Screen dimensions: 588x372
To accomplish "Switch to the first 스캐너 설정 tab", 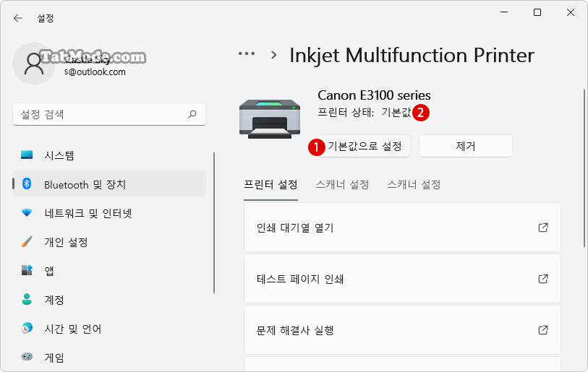I will (x=342, y=185).
